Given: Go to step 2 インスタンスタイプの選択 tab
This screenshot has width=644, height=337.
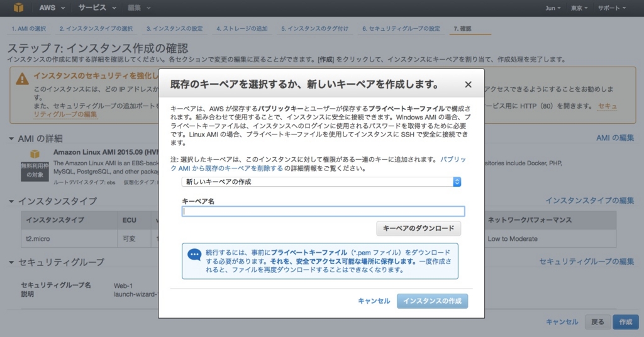Looking at the screenshot, I should click(x=96, y=29).
